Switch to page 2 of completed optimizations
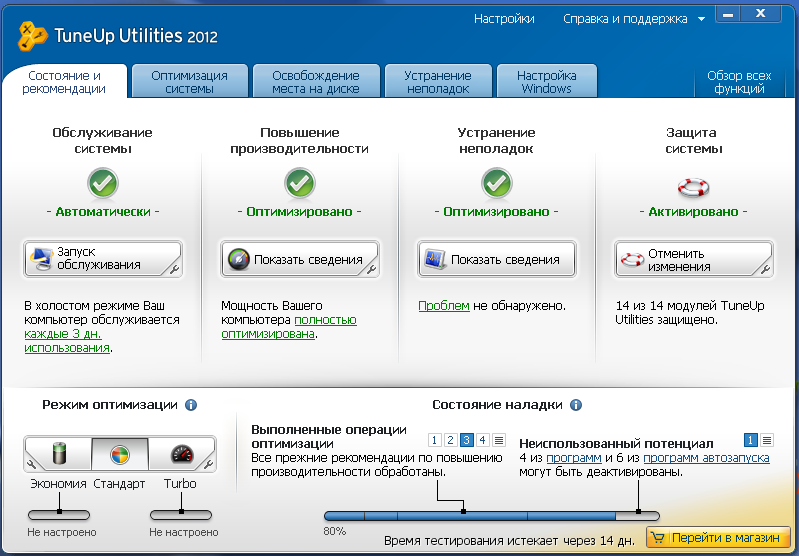The width and height of the screenshot is (799, 556). pos(451,440)
